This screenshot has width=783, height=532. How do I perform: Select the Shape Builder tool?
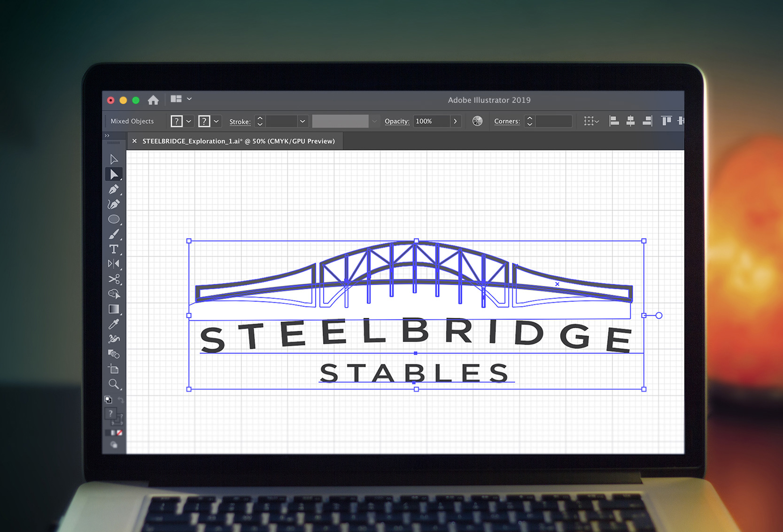tap(114, 294)
